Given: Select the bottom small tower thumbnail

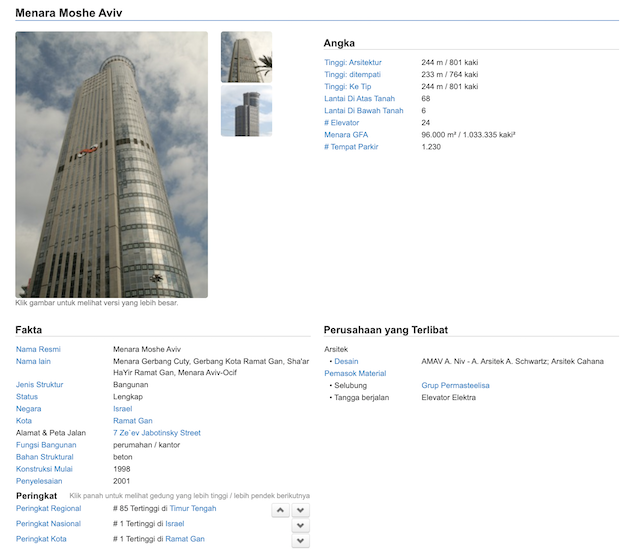Looking at the screenshot, I should (x=246, y=111).
